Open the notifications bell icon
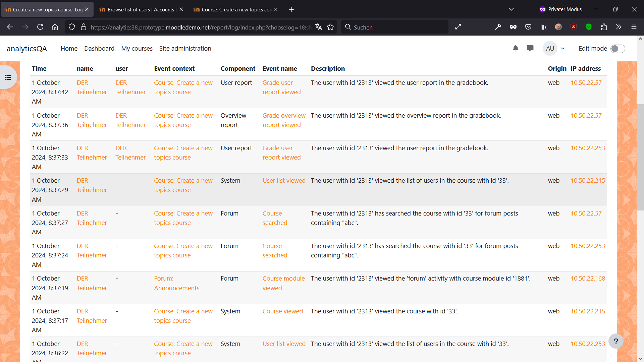Screen dimensions: 644x362 [516, 48]
